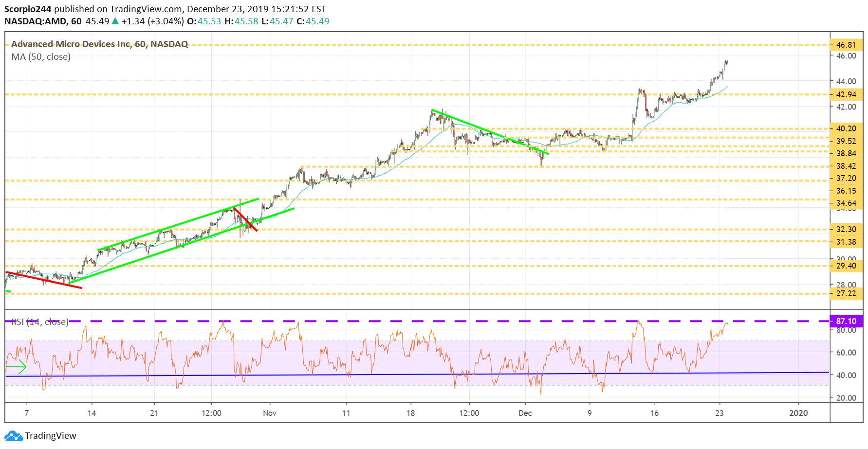Screen dimensions: 868x449
Task: Click the '7' date label on the time axis
Action: (27, 413)
